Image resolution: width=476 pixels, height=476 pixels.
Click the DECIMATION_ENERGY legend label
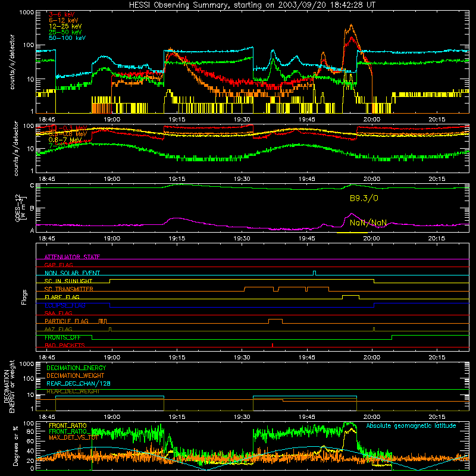coord(76,368)
